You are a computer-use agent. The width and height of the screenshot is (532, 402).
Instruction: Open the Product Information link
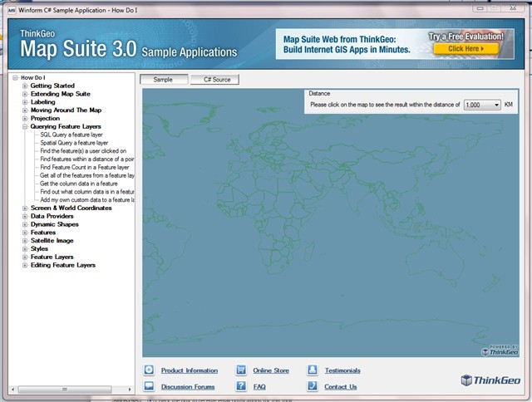click(190, 370)
